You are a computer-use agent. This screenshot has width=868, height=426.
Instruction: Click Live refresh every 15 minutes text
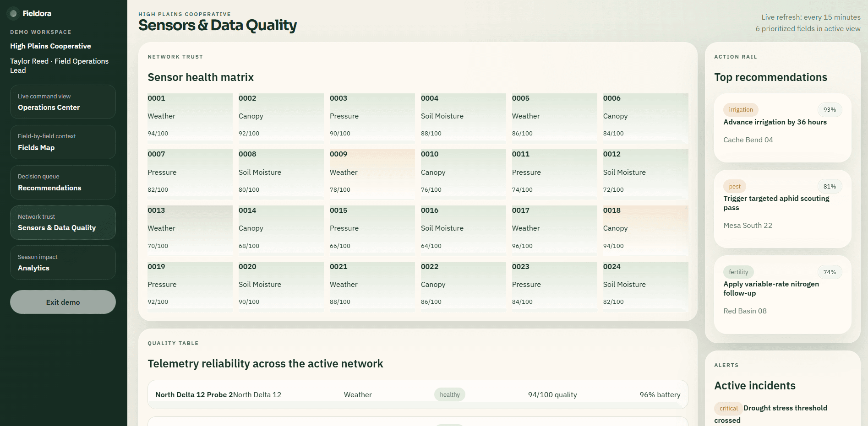811,17
